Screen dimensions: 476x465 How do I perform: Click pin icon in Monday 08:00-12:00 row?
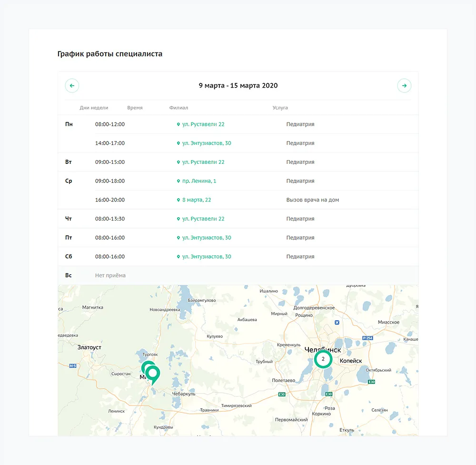pyautogui.click(x=178, y=124)
